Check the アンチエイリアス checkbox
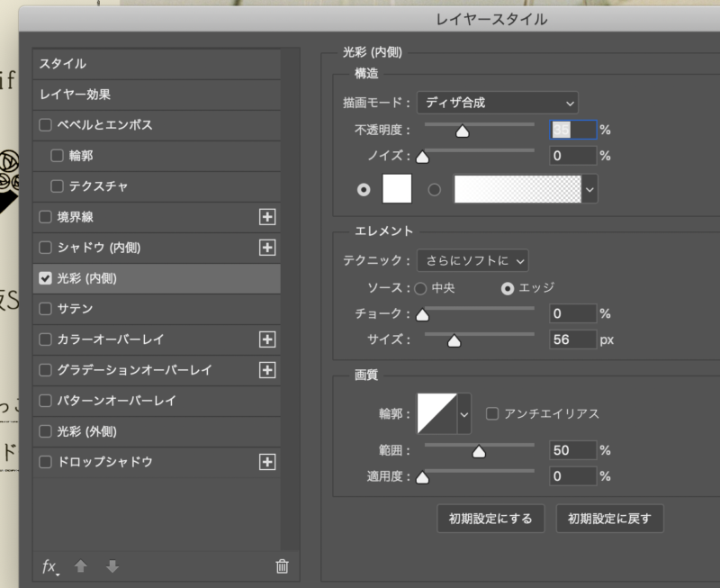This screenshot has width=720, height=588. point(492,414)
